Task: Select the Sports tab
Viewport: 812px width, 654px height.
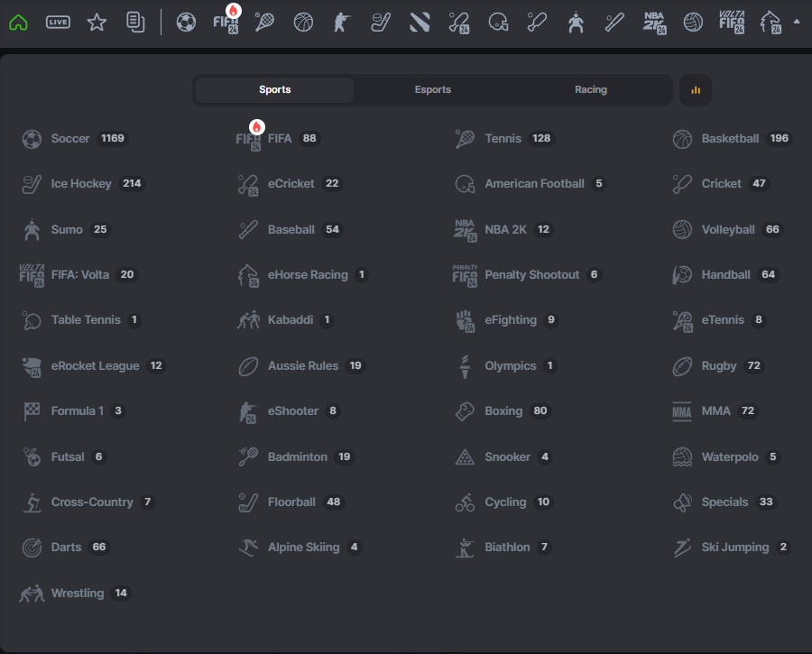Action: click(x=274, y=90)
